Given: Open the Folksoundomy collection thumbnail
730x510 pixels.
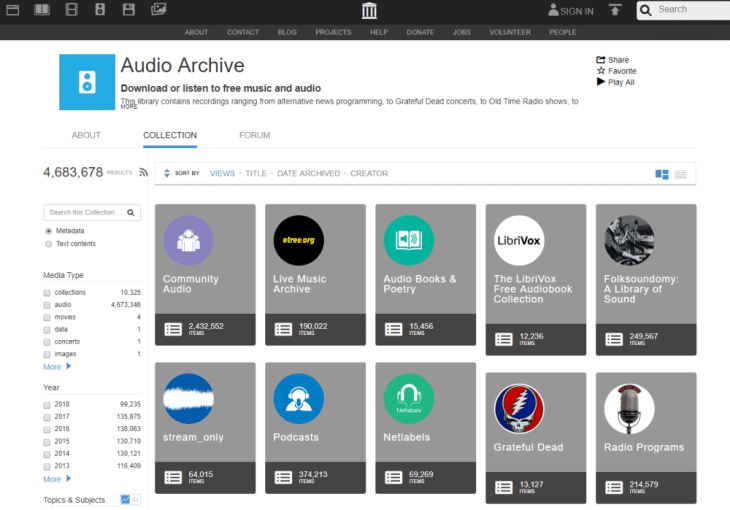Looking at the screenshot, I should click(629, 240).
